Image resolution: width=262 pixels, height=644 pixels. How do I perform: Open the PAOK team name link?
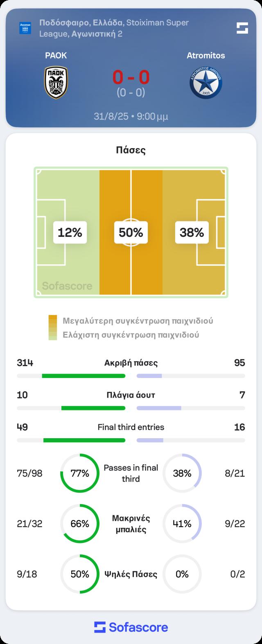click(x=56, y=55)
